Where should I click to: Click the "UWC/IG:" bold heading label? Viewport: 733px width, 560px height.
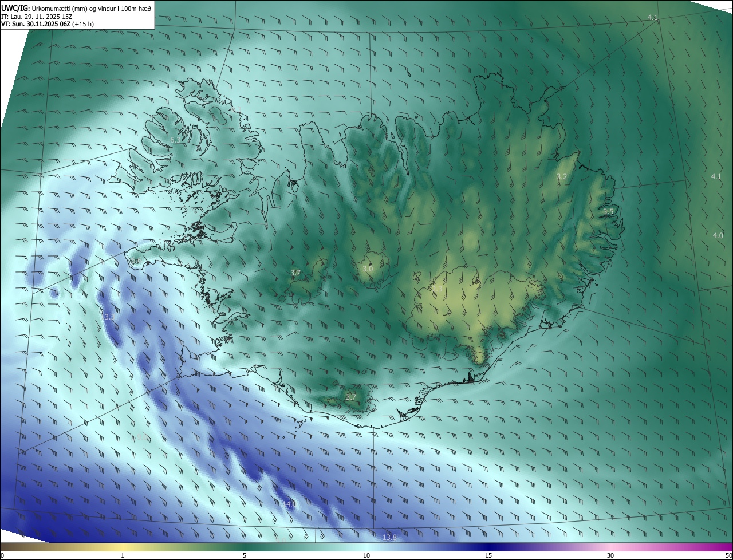coord(15,8)
